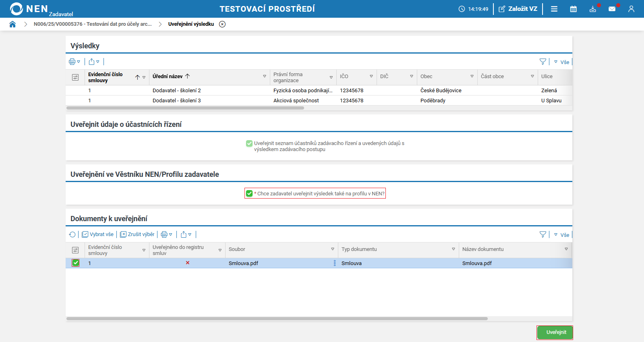Click the filter icon in Výsledky table

tap(543, 62)
